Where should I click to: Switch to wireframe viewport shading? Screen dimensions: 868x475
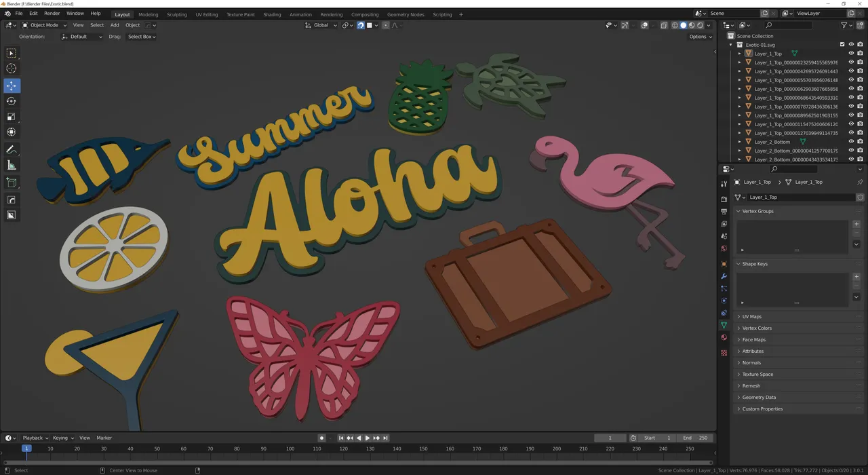[675, 25]
